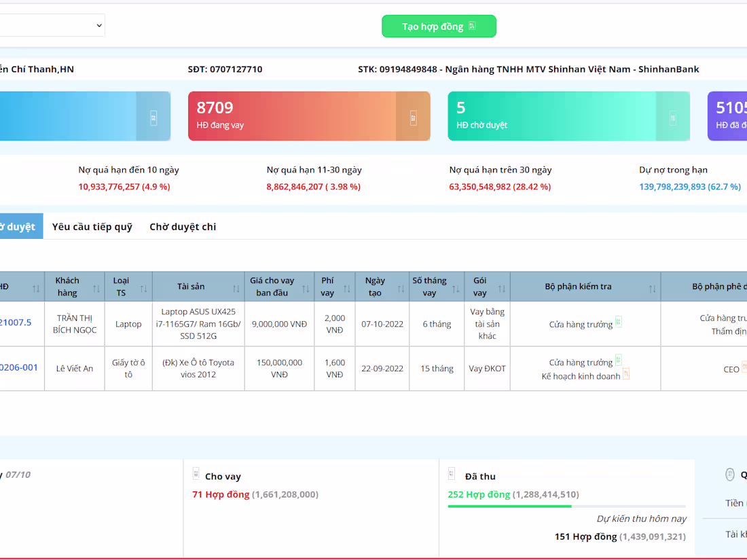Click Dư nợ trong hạn value 139,798,239,893
Viewport: 747px width, 560px height.
click(690, 187)
